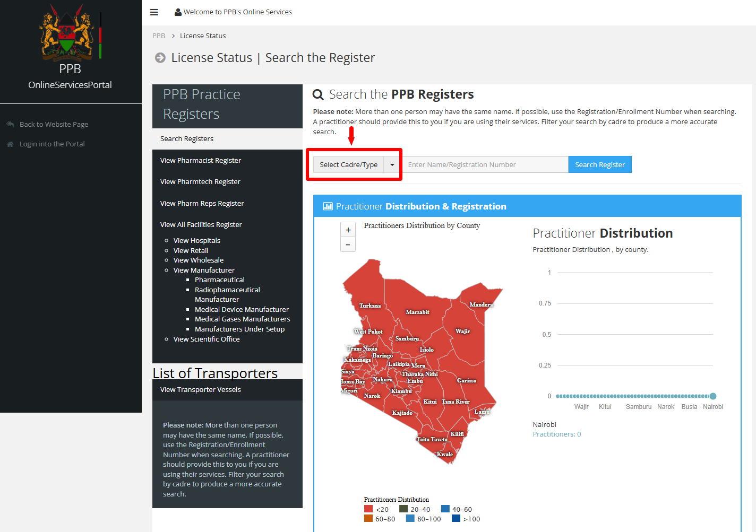756x532 pixels.
Task: Click Medical Device Manufacturer link
Action: coord(242,309)
